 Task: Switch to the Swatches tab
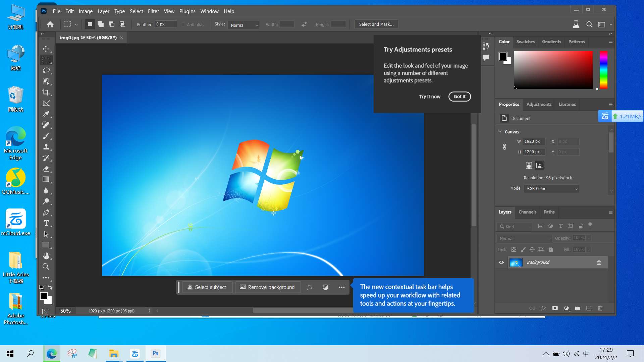point(525,42)
